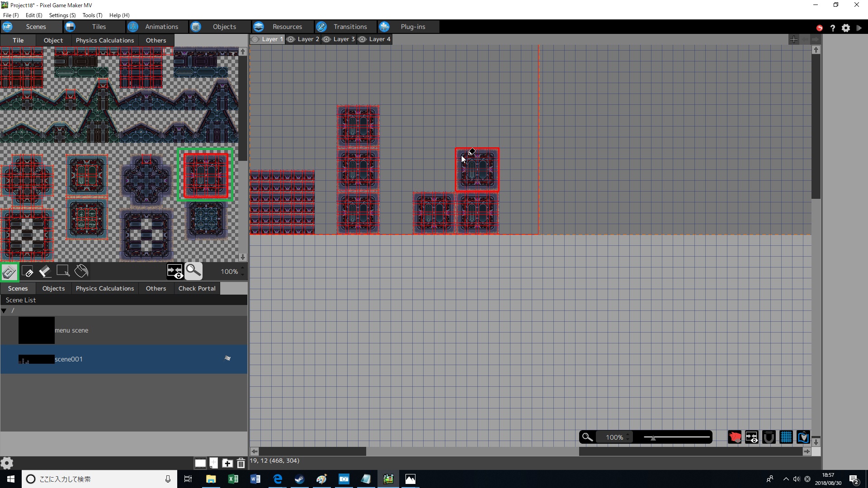Toggle Layer 3 visibility eye

pos(327,39)
